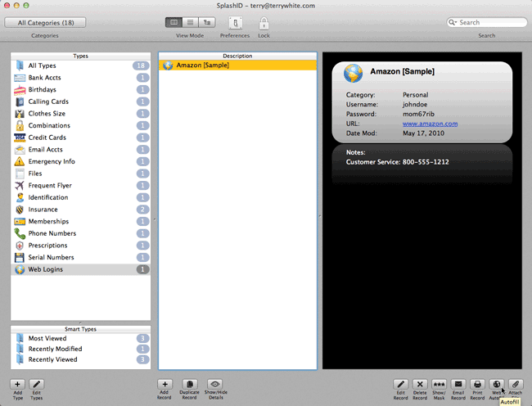Screen dimensions: 532x406
Task: Switch to tree view mode
Action: pos(206,22)
